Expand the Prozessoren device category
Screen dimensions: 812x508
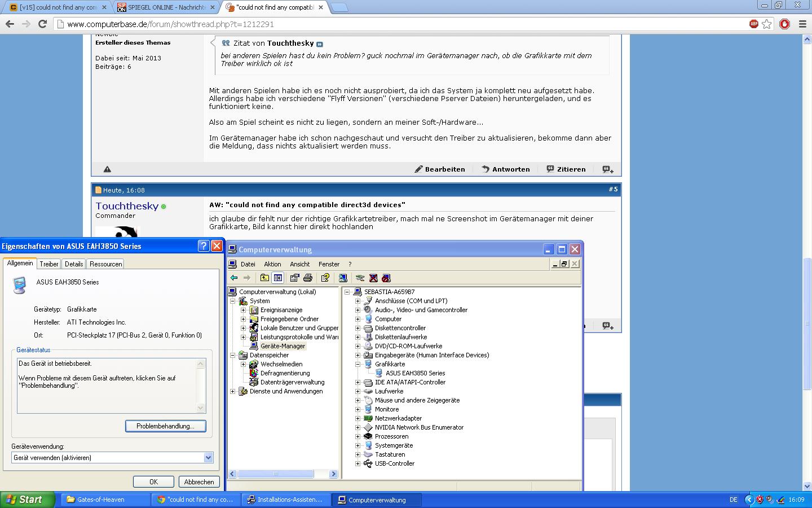point(358,436)
